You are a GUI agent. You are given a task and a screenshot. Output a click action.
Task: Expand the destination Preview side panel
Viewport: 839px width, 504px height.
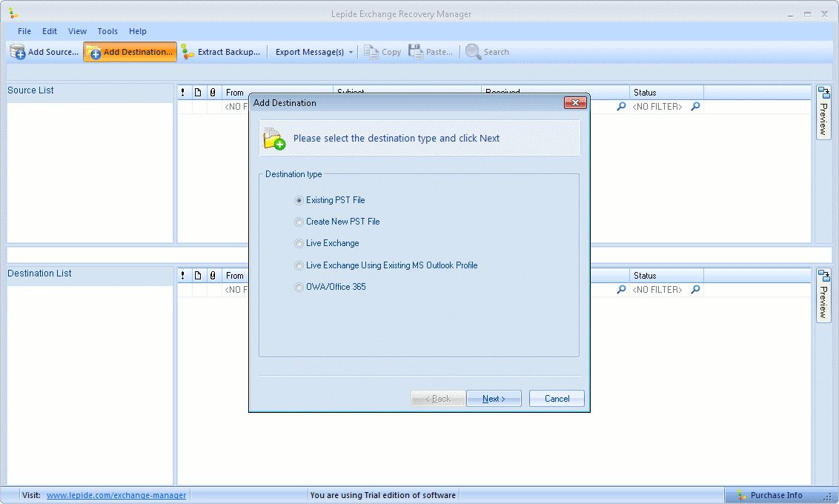click(x=823, y=295)
